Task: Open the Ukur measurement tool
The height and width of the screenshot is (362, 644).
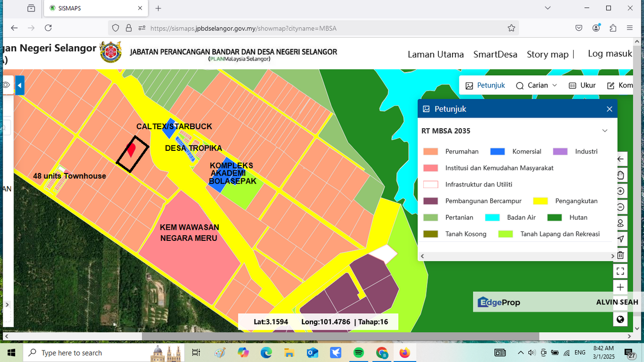Action: [582, 85]
